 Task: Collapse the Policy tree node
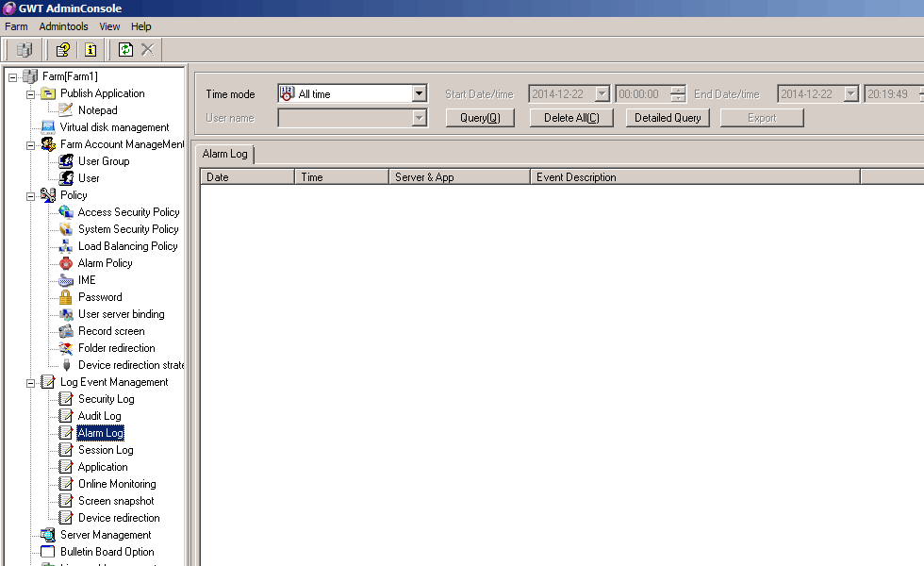coord(31,195)
